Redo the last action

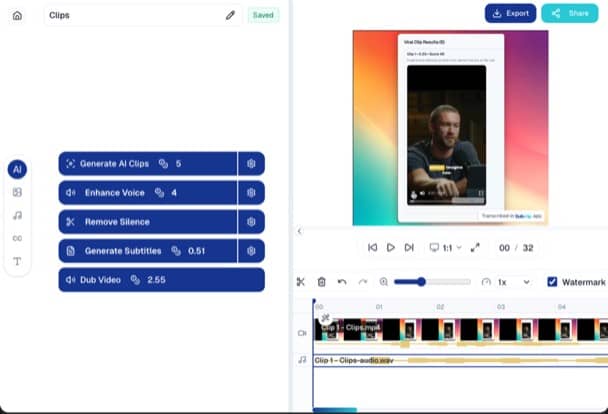[x=363, y=282]
